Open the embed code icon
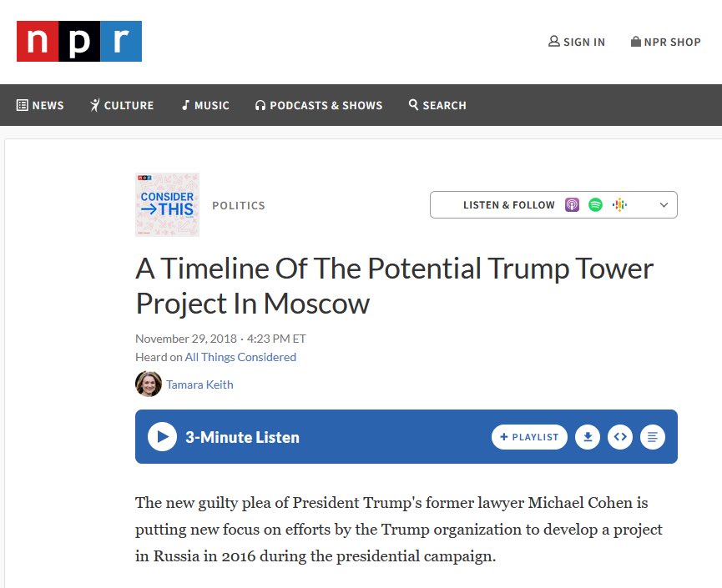This screenshot has height=588, width=722. (x=620, y=437)
